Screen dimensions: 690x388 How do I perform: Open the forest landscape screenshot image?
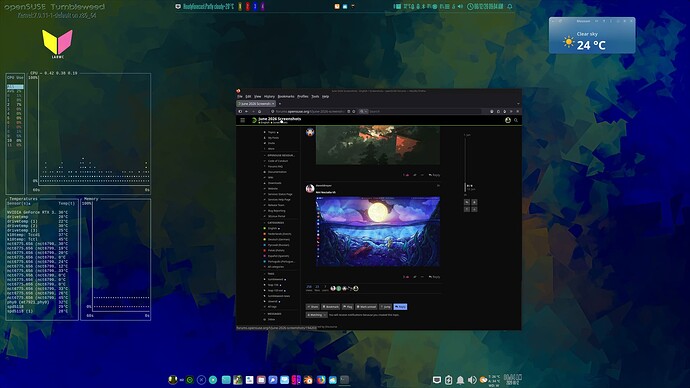(x=378, y=145)
